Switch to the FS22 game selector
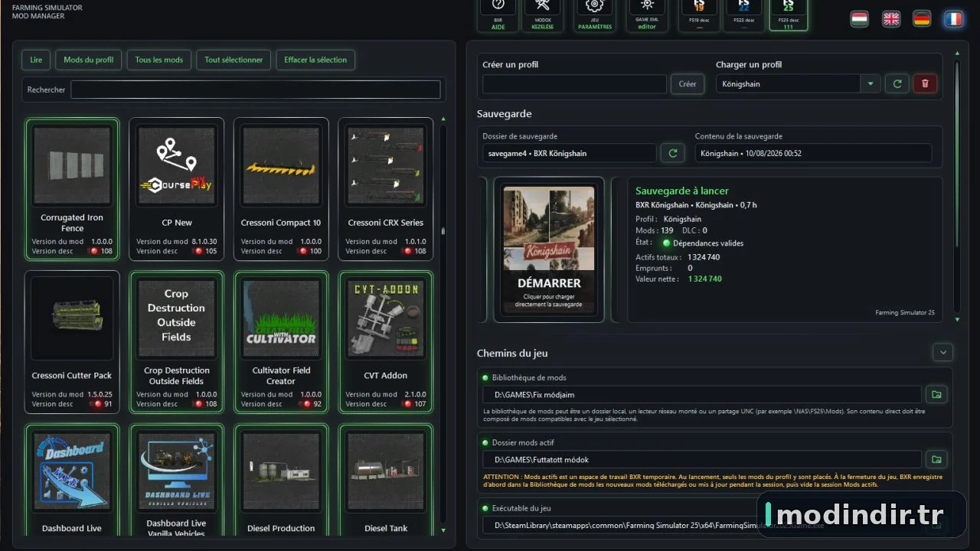The image size is (980, 551). (x=743, y=14)
